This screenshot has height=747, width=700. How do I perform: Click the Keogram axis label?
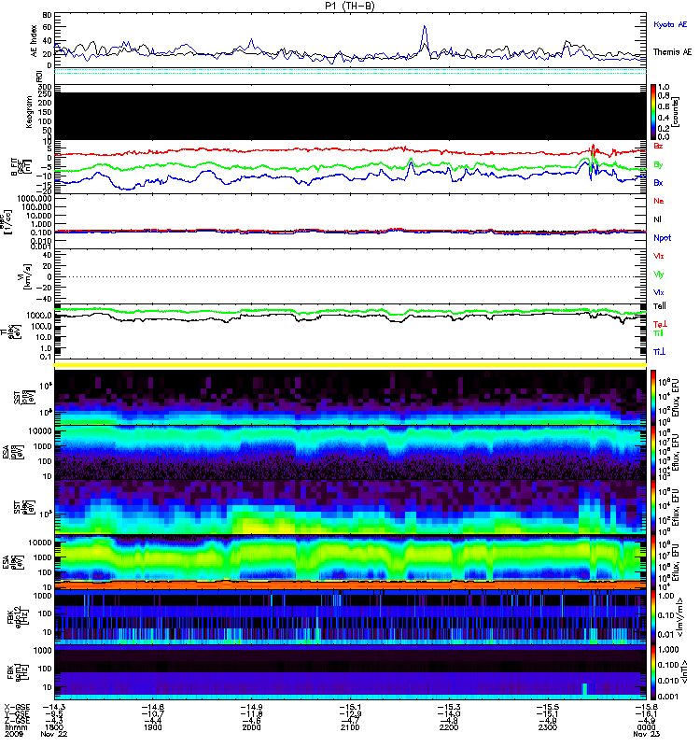[x=29, y=112]
